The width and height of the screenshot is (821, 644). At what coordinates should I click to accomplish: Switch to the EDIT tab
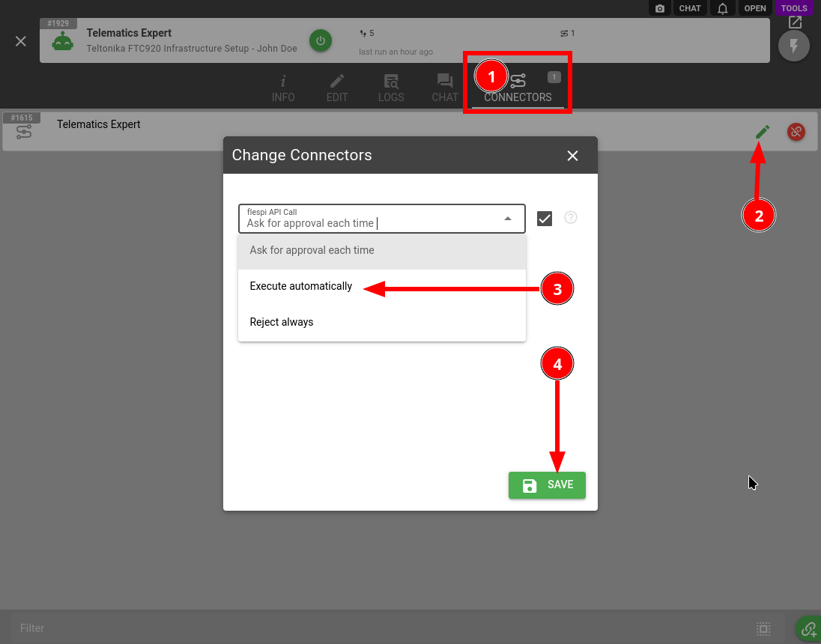click(x=336, y=88)
